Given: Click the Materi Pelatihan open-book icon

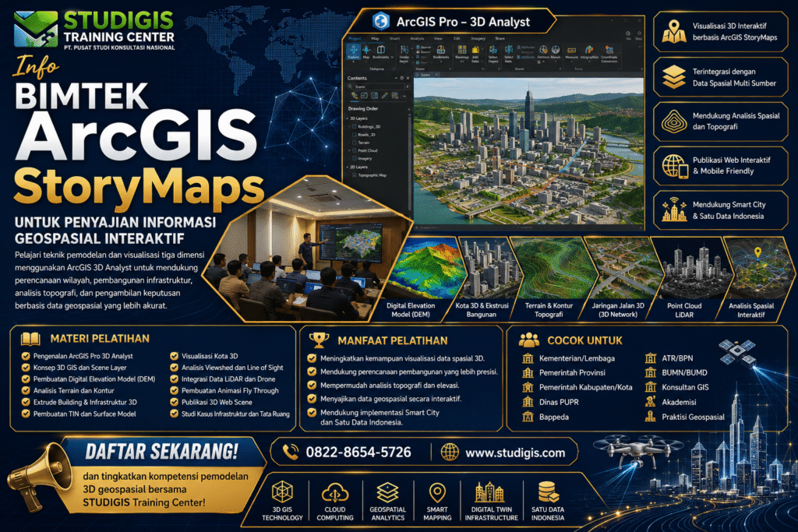Looking at the screenshot, I should [30, 339].
